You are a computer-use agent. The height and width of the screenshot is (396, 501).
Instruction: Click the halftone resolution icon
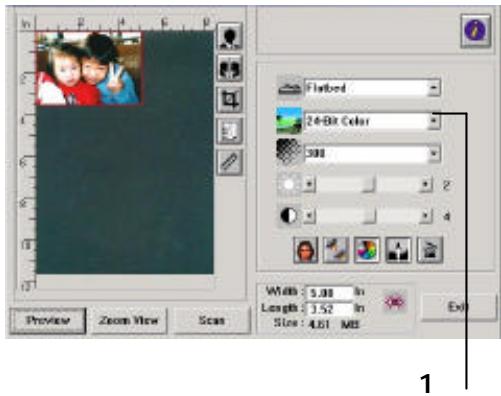(289, 153)
